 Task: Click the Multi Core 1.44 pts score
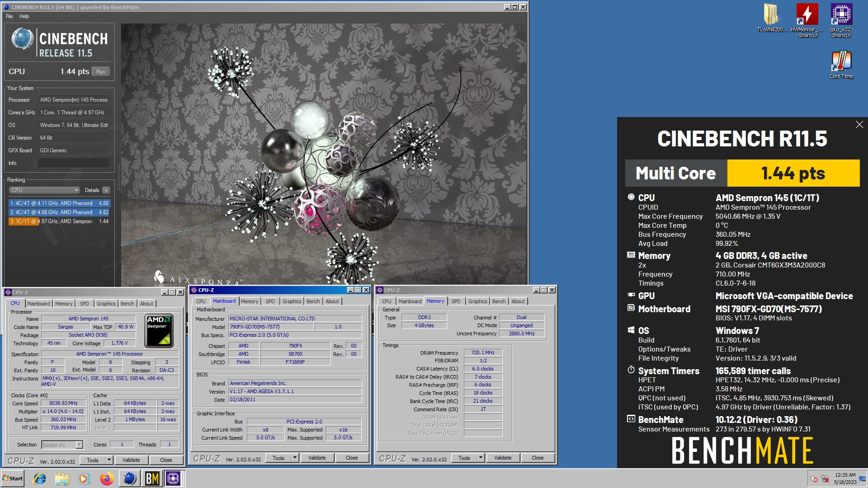(x=793, y=173)
